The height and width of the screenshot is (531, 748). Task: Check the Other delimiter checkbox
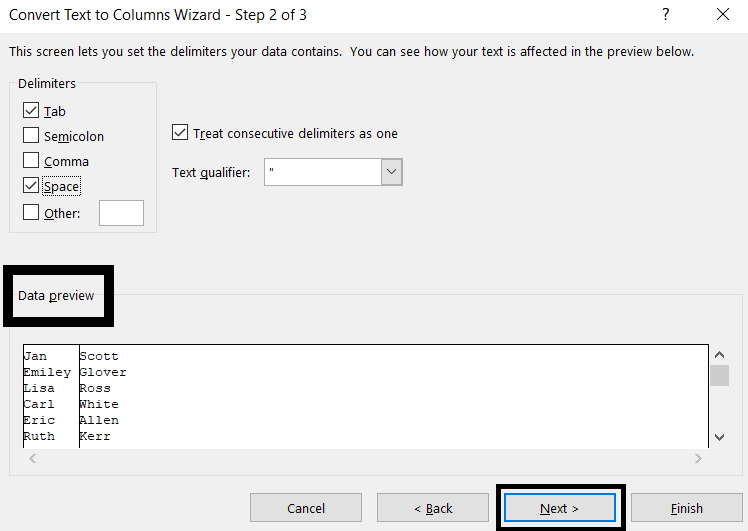coord(31,212)
